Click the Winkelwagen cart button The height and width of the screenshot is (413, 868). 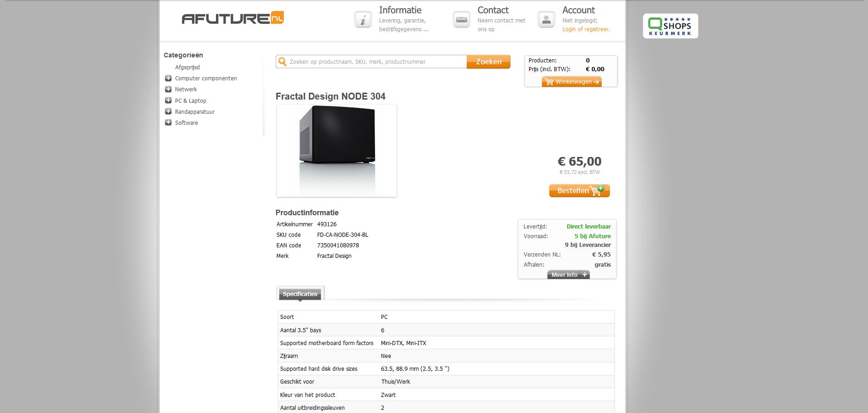(572, 82)
